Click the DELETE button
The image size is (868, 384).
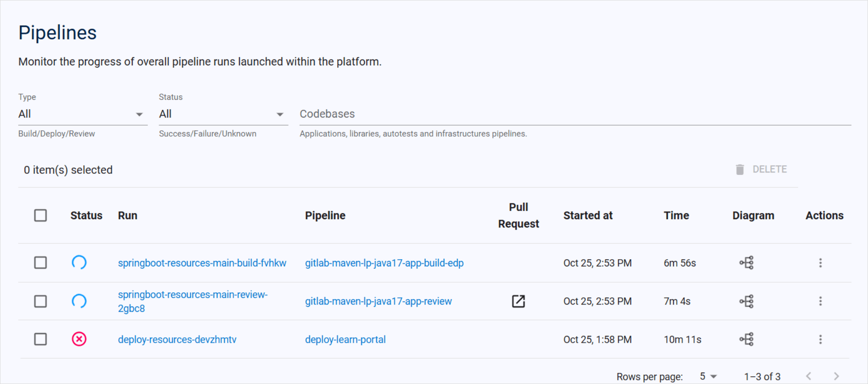pos(761,169)
